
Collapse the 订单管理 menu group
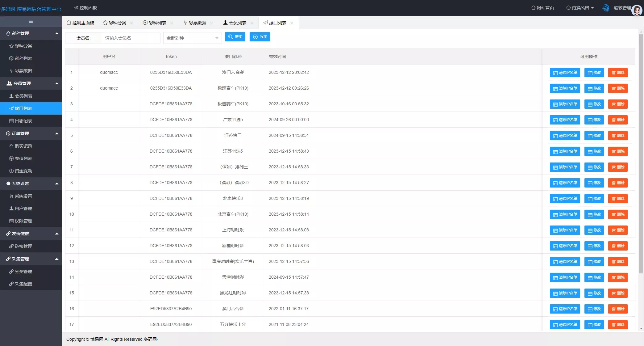[x=31, y=133]
